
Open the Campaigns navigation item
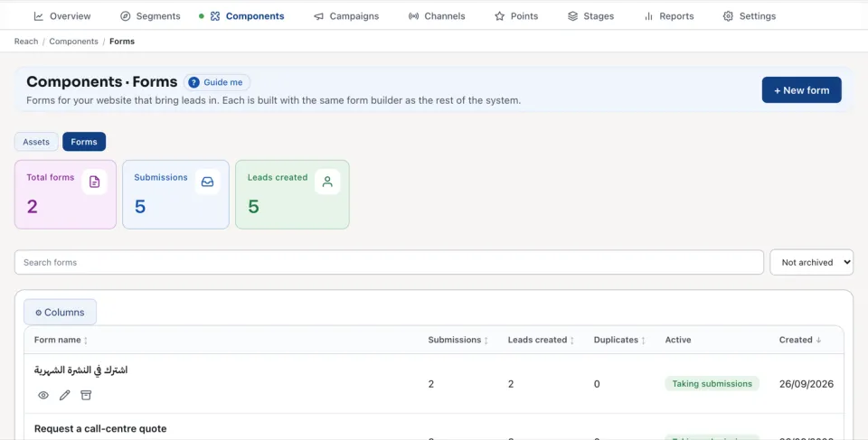tap(346, 16)
